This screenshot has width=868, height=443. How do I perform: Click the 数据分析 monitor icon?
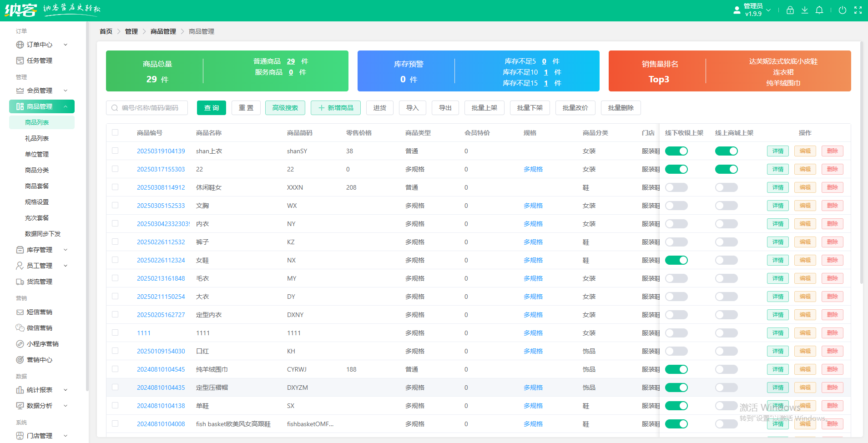(20, 406)
